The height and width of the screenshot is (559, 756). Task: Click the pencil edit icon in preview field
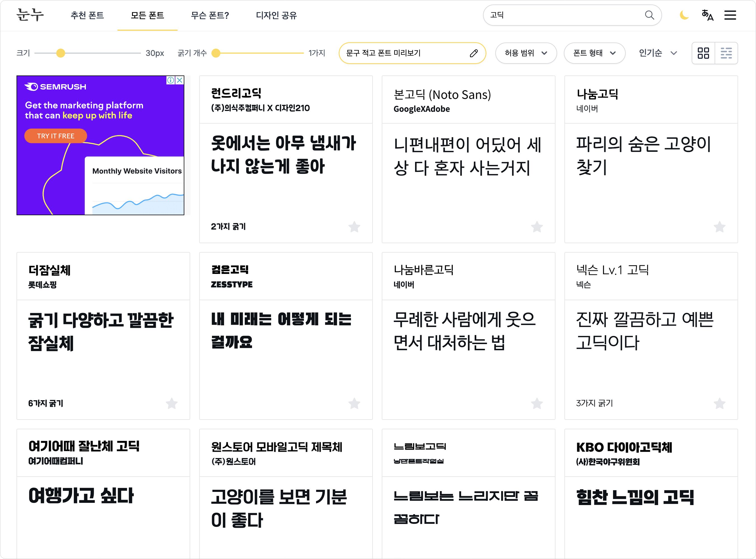click(x=473, y=53)
